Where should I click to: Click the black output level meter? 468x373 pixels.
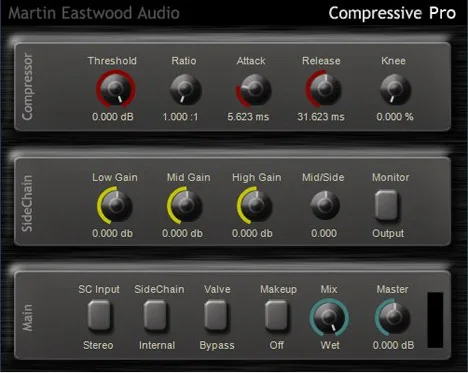coord(435,320)
